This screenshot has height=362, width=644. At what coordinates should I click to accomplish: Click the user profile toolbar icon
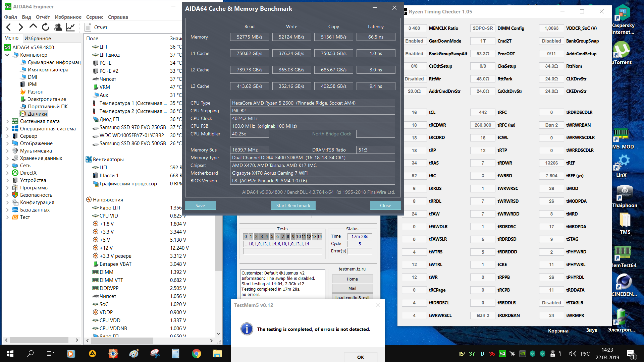(58, 27)
